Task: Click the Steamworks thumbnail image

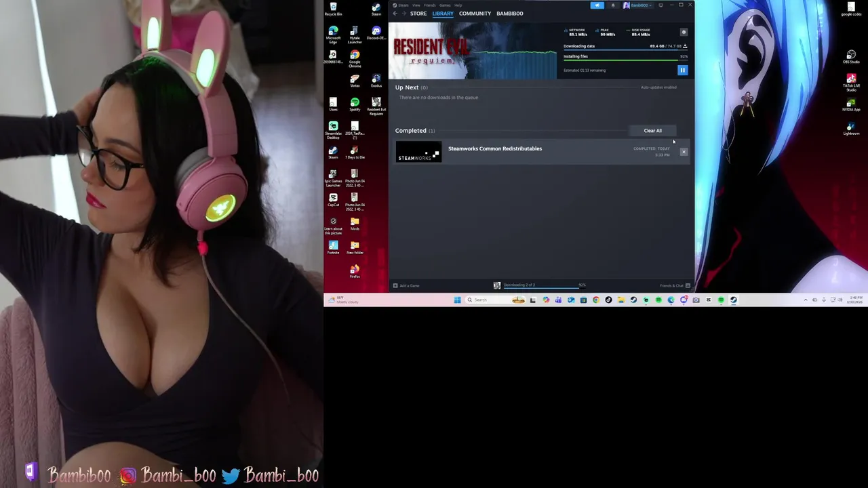Action: 418,152
